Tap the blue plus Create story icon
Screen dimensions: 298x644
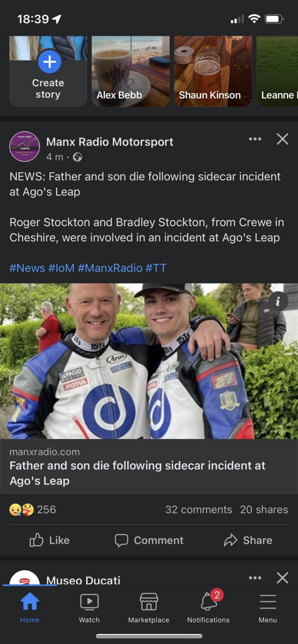pos(50,62)
